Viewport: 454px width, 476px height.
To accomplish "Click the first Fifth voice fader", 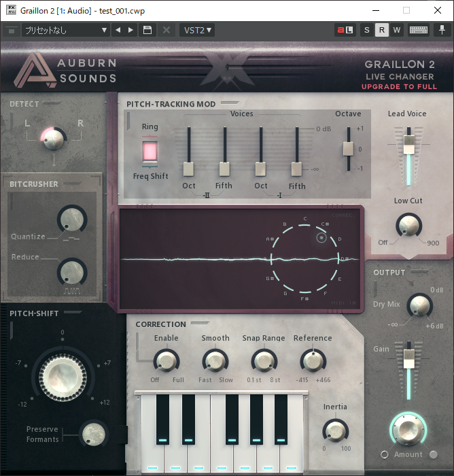I will tap(224, 169).
